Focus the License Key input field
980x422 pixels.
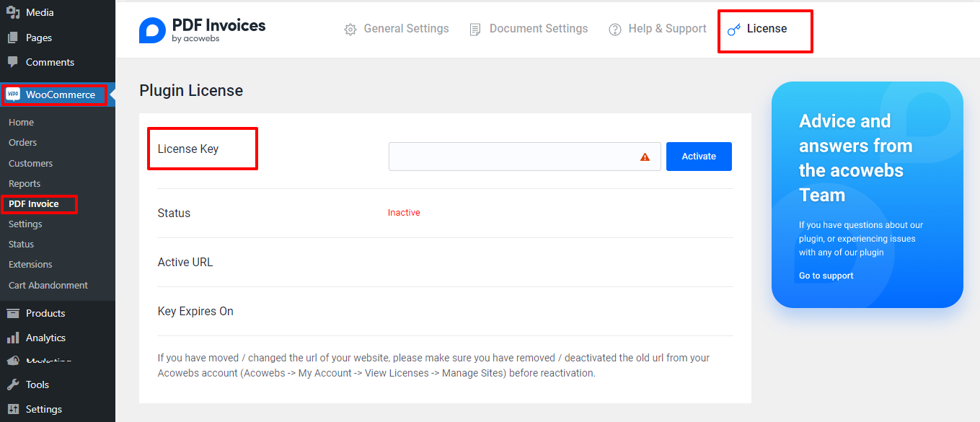click(525, 157)
